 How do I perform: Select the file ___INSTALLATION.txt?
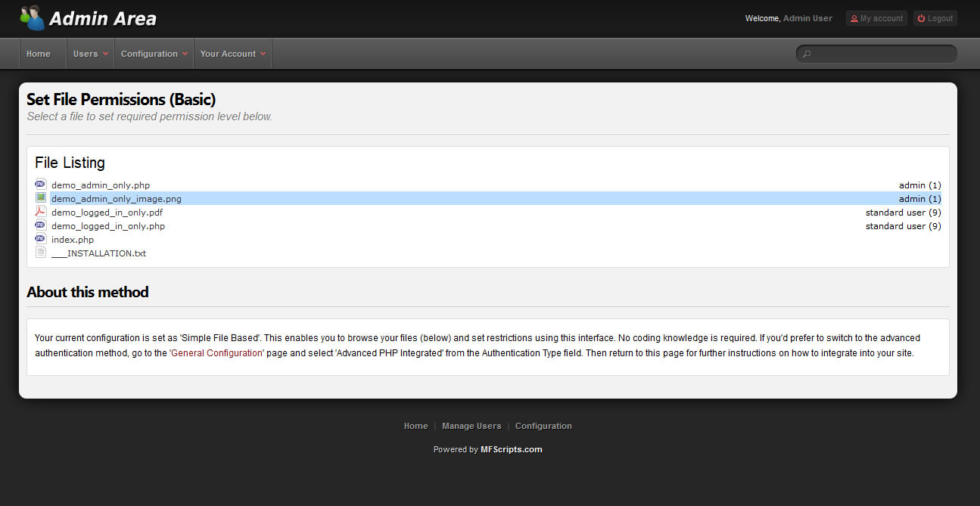98,253
